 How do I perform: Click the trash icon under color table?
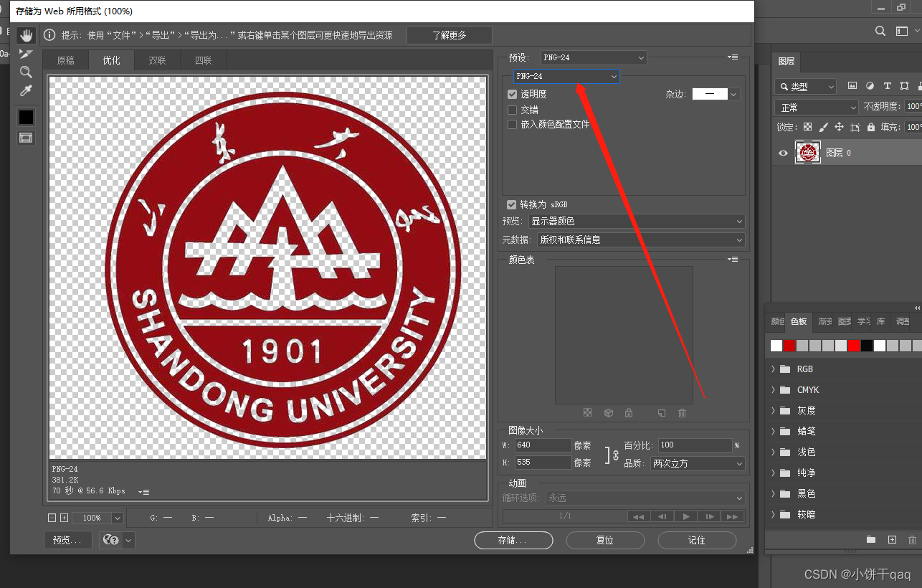click(x=683, y=413)
